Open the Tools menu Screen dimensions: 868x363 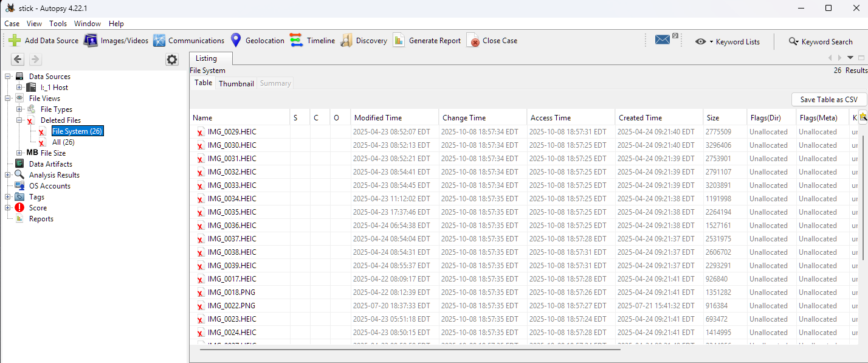click(58, 24)
